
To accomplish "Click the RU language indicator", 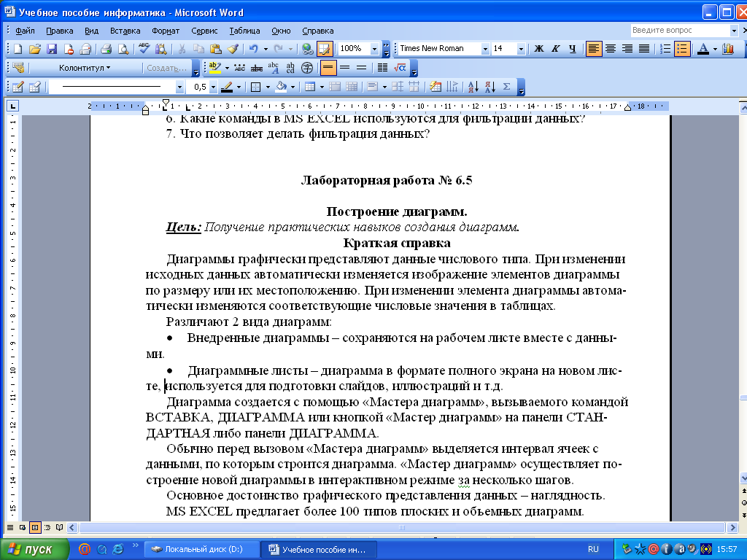I will (593, 549).
